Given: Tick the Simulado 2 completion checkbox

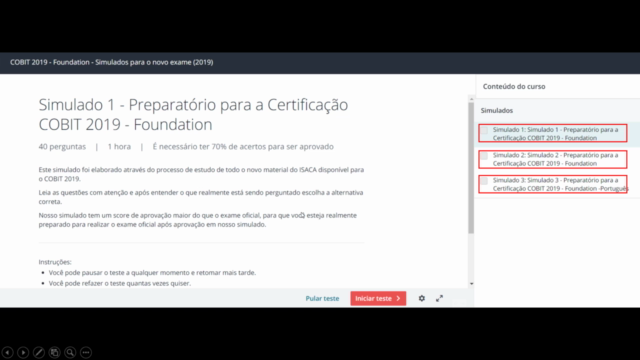Looking at the screenshot, I should [484, 156].
